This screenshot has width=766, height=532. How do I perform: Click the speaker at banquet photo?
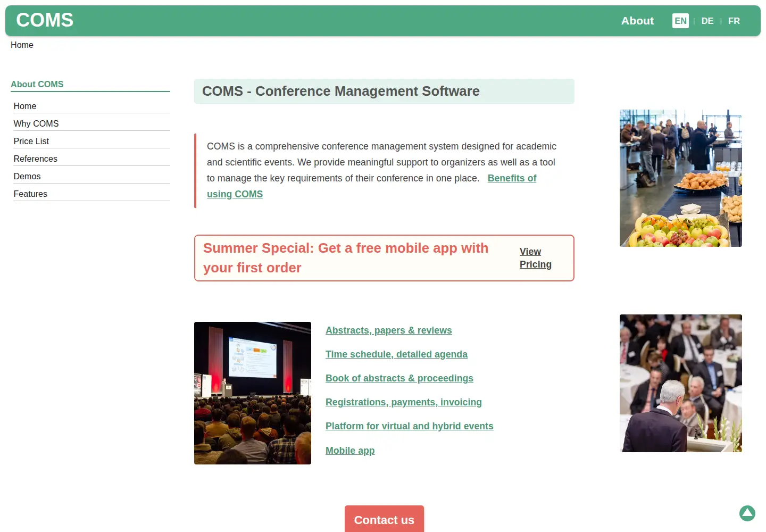pyautogui.click(x=681, y=383)
